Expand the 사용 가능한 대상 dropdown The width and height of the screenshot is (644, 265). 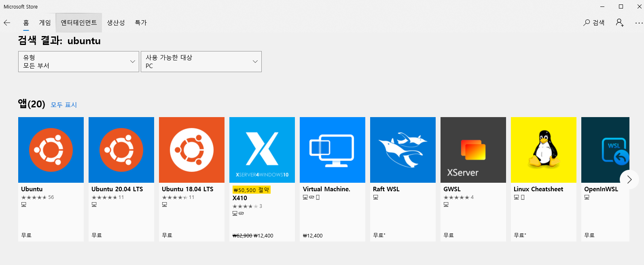pos(201,62)
